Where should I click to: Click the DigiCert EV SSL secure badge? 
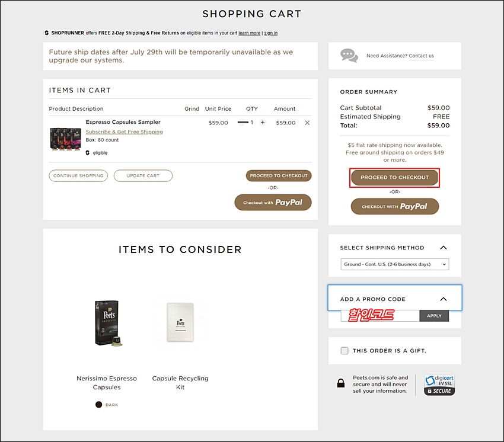[x=439, y=384]
